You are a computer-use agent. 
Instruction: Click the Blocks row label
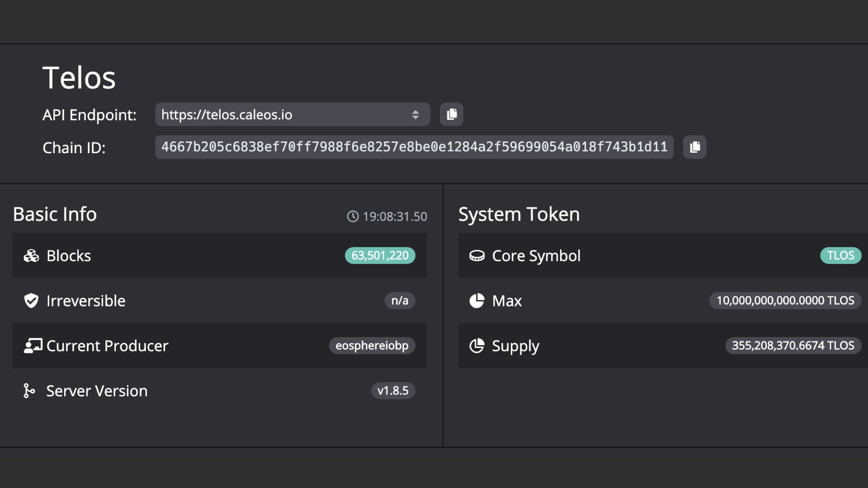[69, 256]
